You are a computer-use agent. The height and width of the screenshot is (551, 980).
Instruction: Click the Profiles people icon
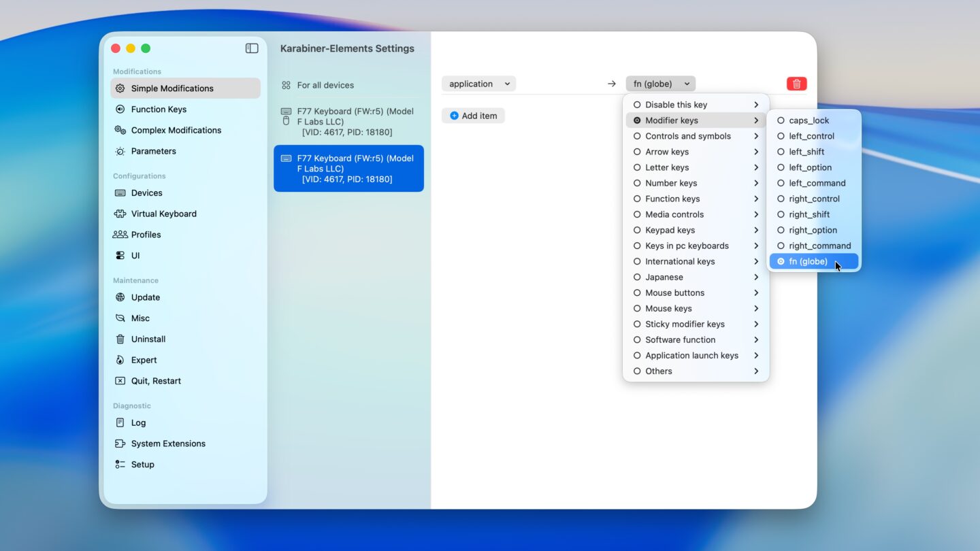click(120, 235)
